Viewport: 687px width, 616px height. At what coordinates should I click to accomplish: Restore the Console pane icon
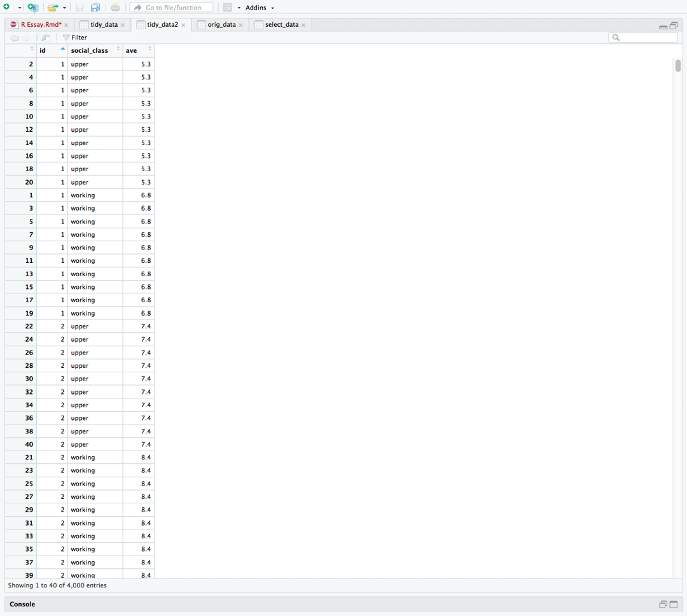coord(663,604)
